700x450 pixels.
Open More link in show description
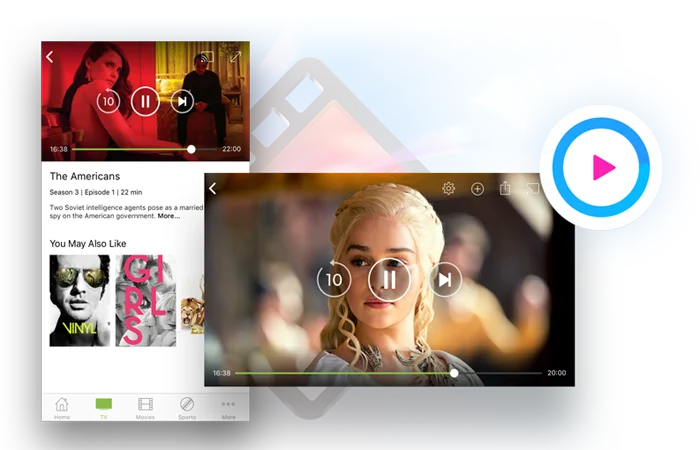click(169, 216)
